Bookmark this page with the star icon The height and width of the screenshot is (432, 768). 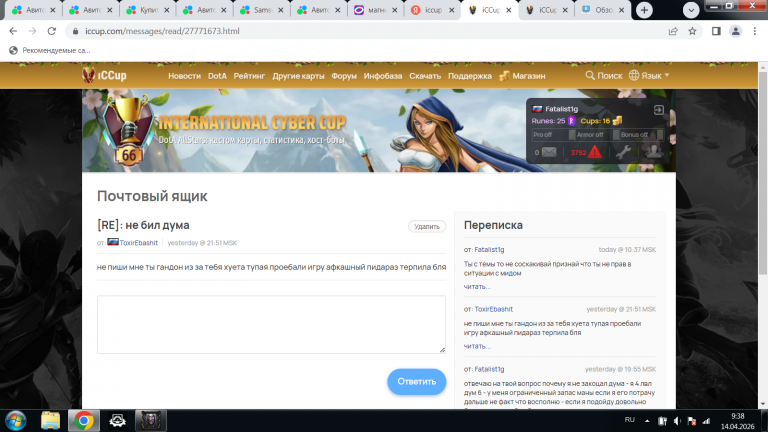(692, 31)
